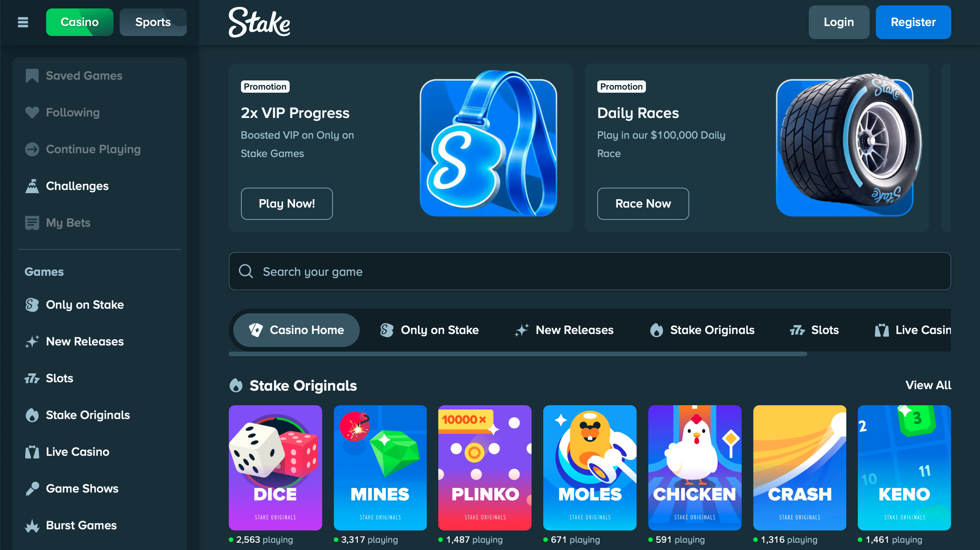Click the Search your game field
Screen dimensions: 980x550
click(590, 272)
